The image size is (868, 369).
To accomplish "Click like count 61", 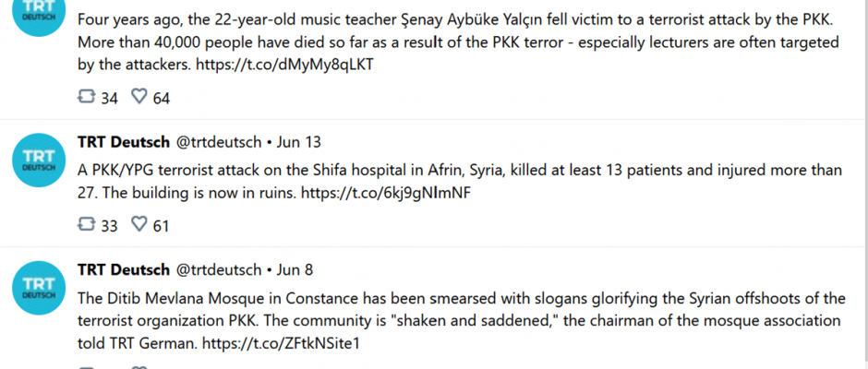I will [161, 226].
